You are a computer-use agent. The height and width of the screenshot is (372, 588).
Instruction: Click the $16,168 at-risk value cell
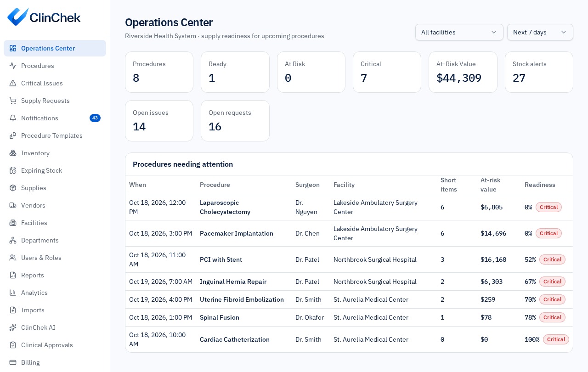pyautogui.click(x=493, y=259)
